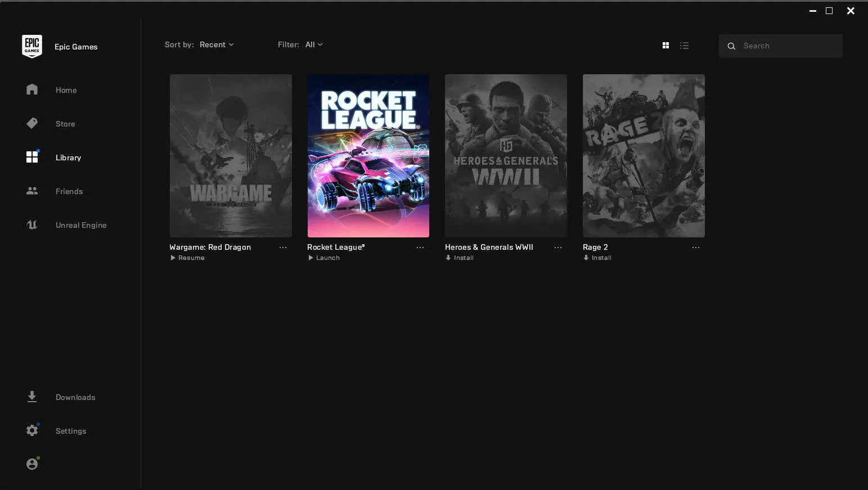Open the Settings menu label
Viewport: 868px width, 490px height.
71,431
